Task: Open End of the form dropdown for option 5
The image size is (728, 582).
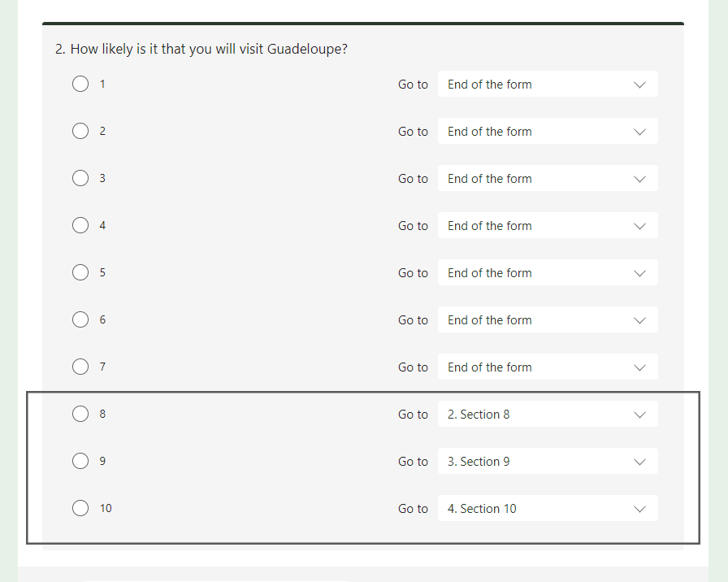Action: [x=547, y=272]
